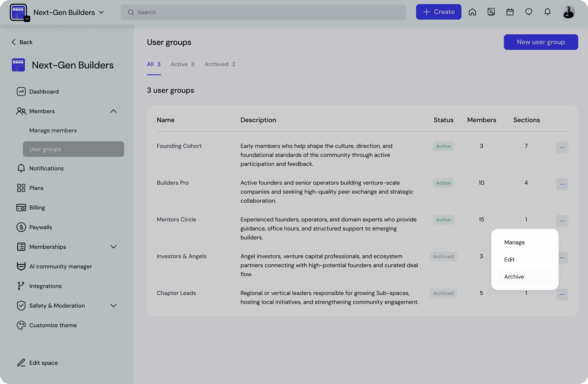Viewport: 588px width, 384px height.
Task: Expand Safety & Moderation section
Action: coord(113,305)
